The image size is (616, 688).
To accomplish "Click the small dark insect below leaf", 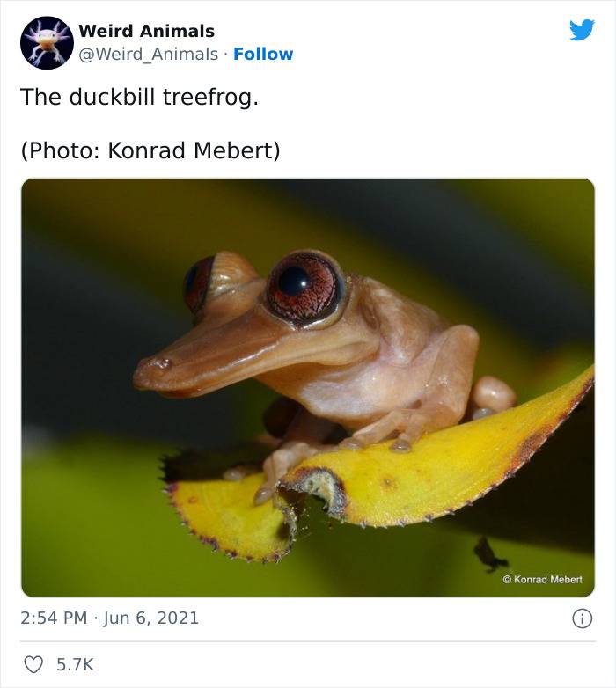I will [x=488, y=554].
